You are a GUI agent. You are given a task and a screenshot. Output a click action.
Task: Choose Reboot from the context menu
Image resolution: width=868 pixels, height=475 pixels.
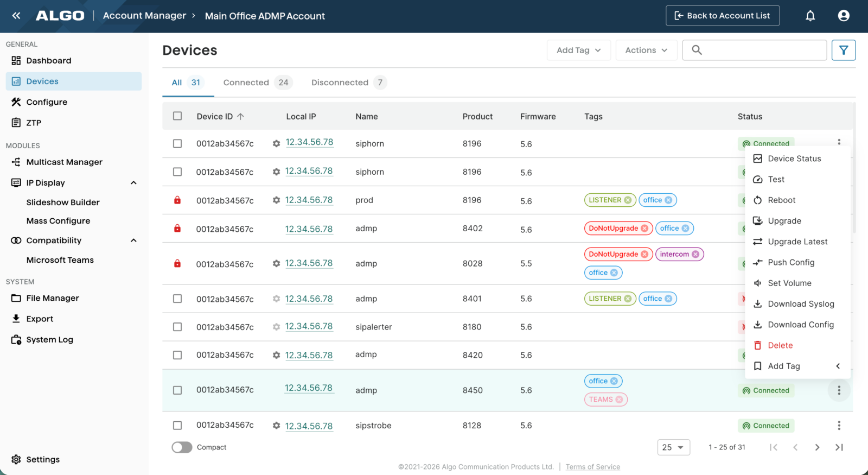point(781,200)
